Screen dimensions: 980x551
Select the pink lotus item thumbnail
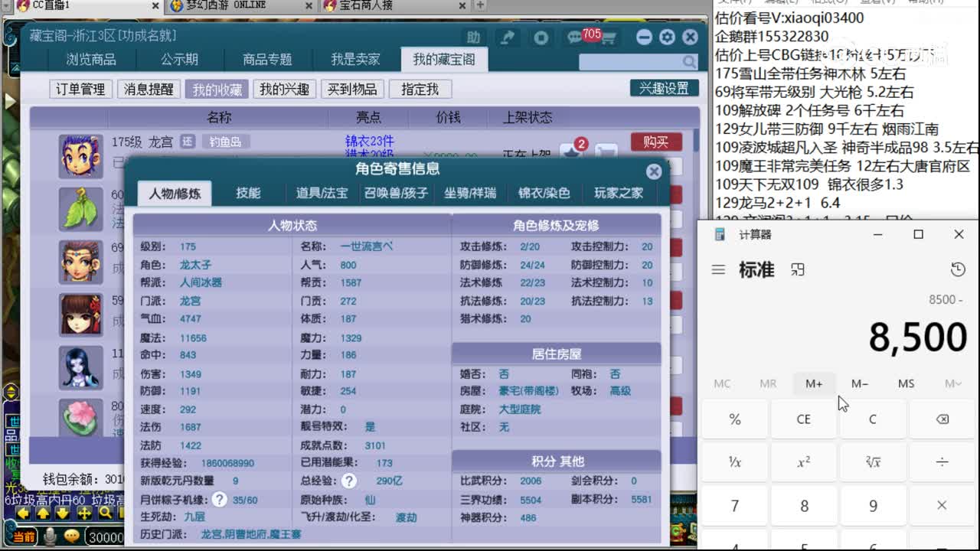coord(80,419)
